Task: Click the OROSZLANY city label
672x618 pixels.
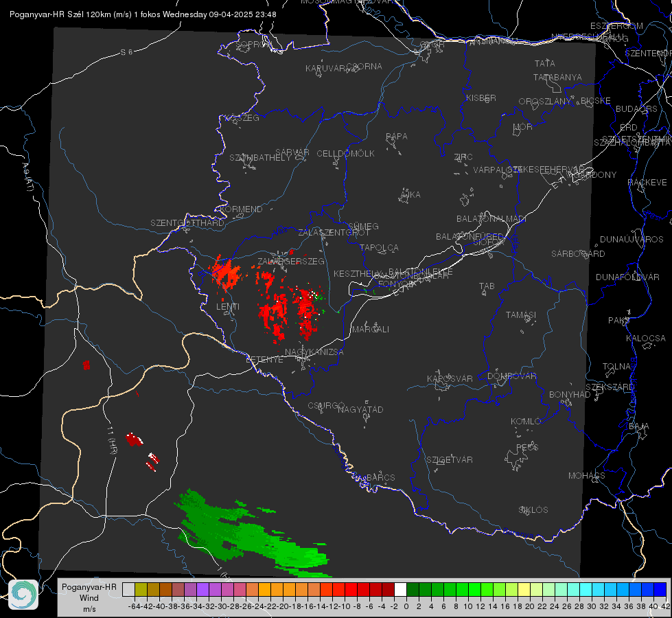Action: point(545,101)
